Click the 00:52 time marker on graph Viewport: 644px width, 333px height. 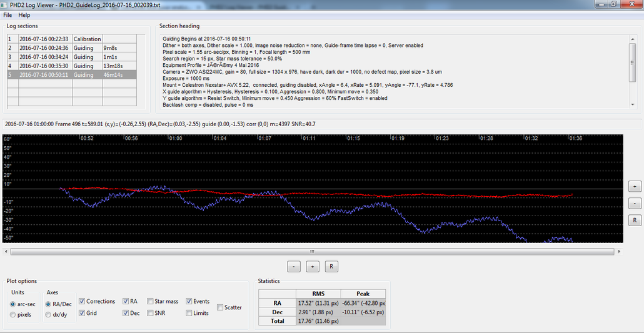point(87,139)
